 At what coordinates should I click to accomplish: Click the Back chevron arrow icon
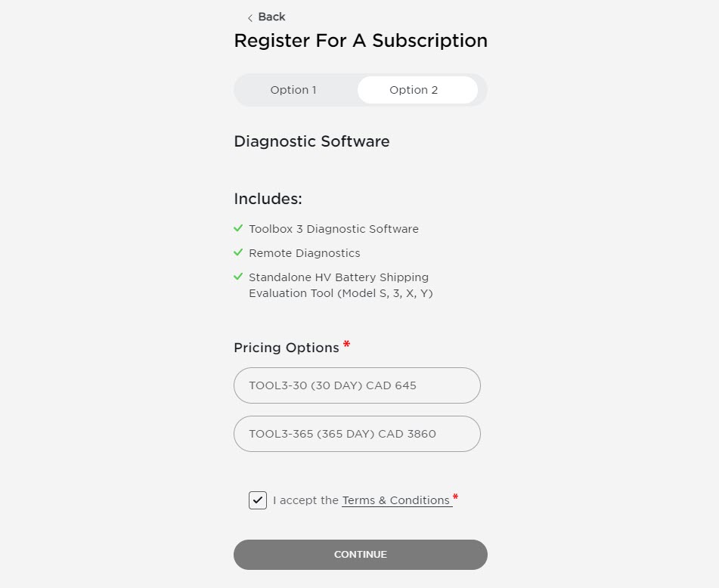click(250, 18)
